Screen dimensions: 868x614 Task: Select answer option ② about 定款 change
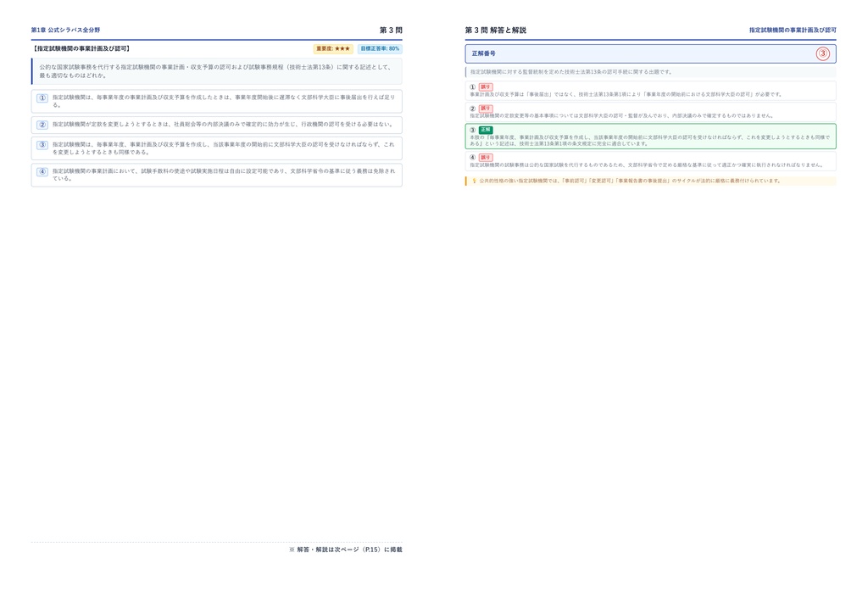click(x=216, y=125)
